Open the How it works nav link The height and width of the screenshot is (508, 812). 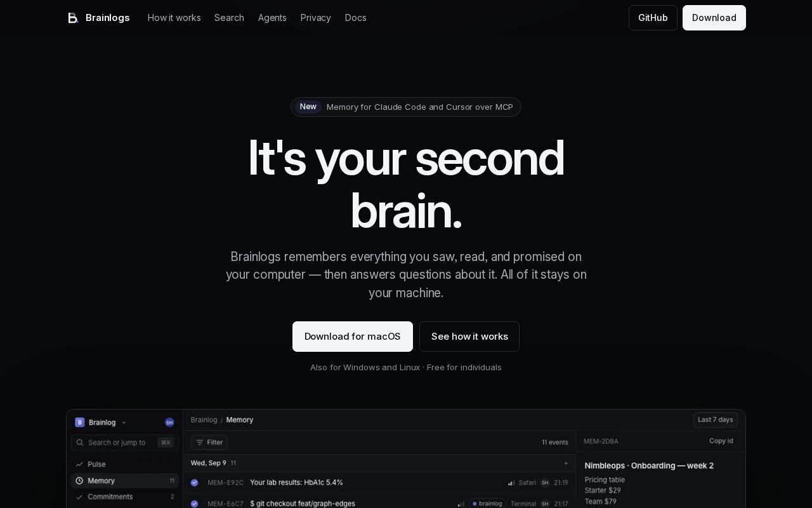(174, 18)
